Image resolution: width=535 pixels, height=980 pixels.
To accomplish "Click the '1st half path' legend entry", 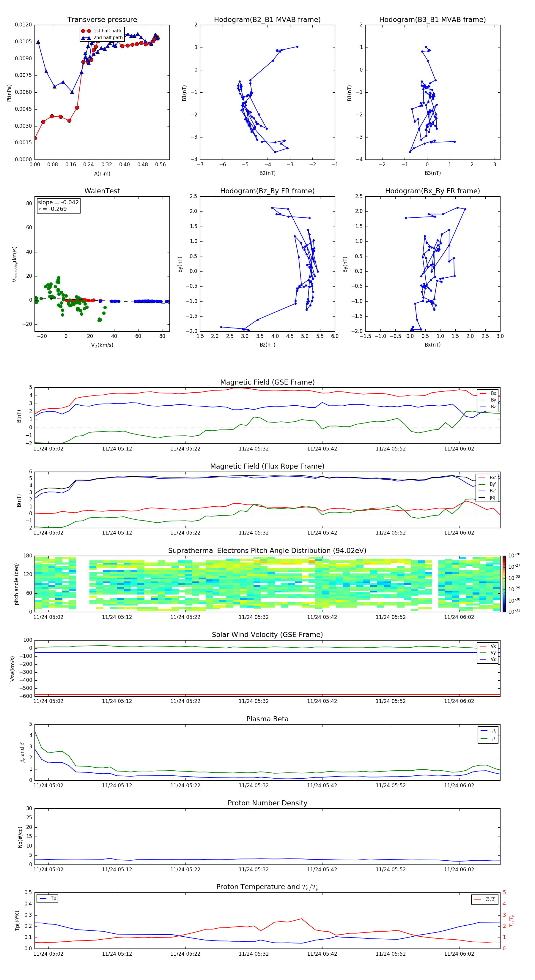I will click(x=101, y=31).
